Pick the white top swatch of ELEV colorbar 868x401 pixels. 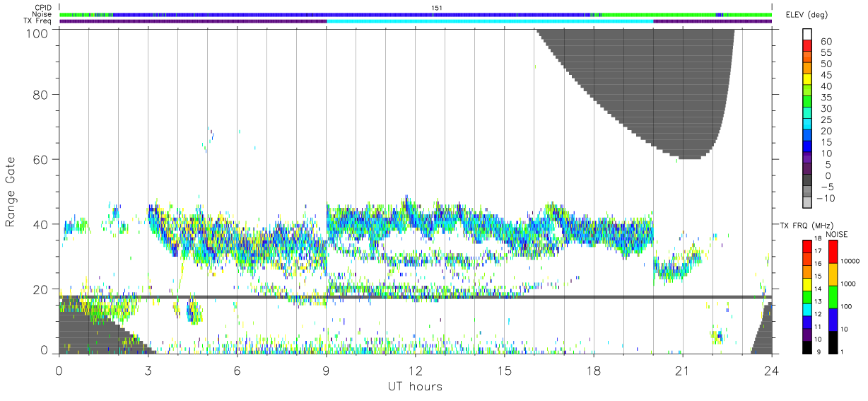808,34
